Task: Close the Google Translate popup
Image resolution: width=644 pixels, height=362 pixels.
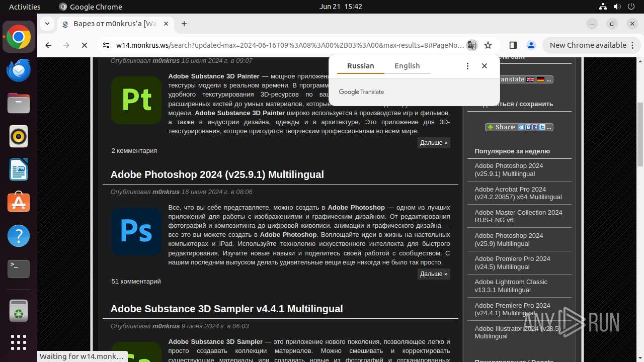Action: [x=485, y=66]
